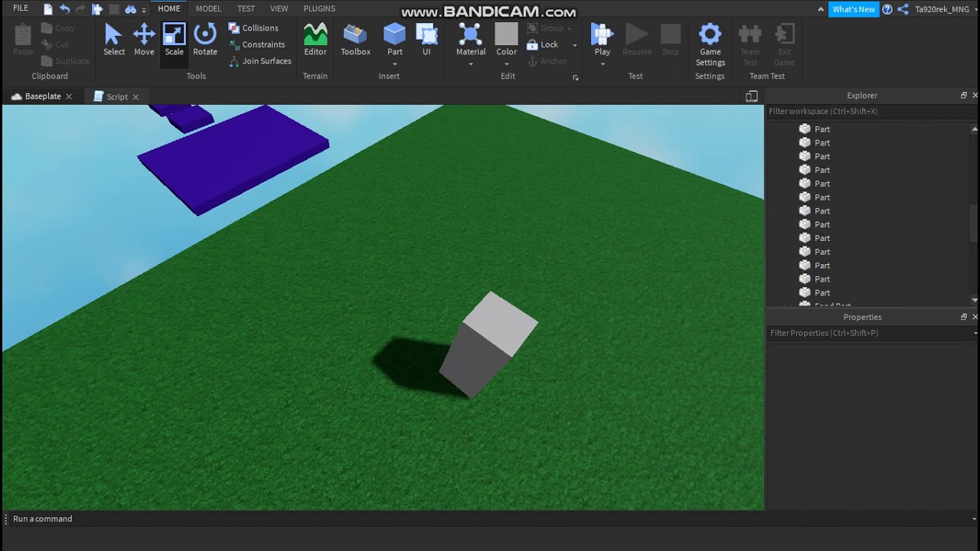Open the Material dropdown arrow
The width and height of the screenshot is (980, 551).
pos(471,64)
